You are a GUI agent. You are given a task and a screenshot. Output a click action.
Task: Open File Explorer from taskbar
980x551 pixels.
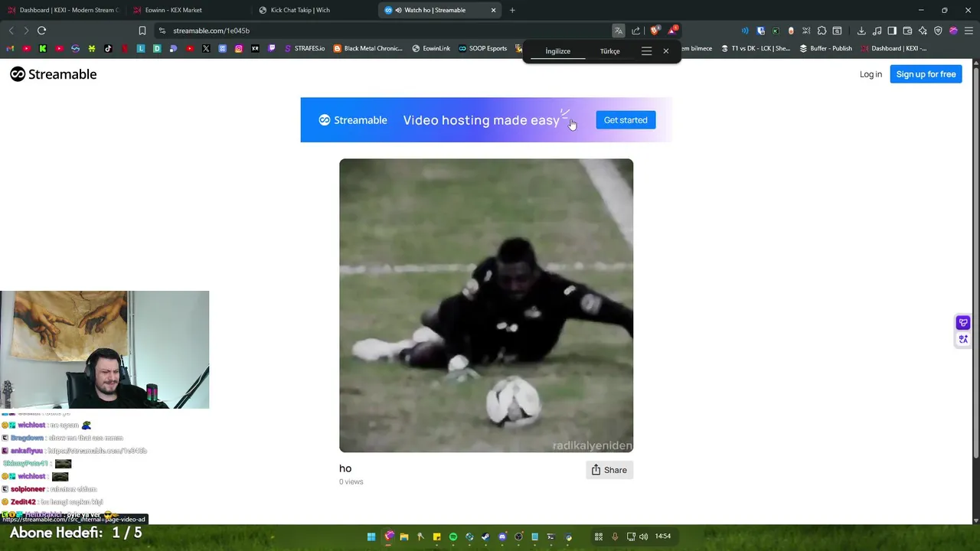pyautogui.click(x=404, y=536)
